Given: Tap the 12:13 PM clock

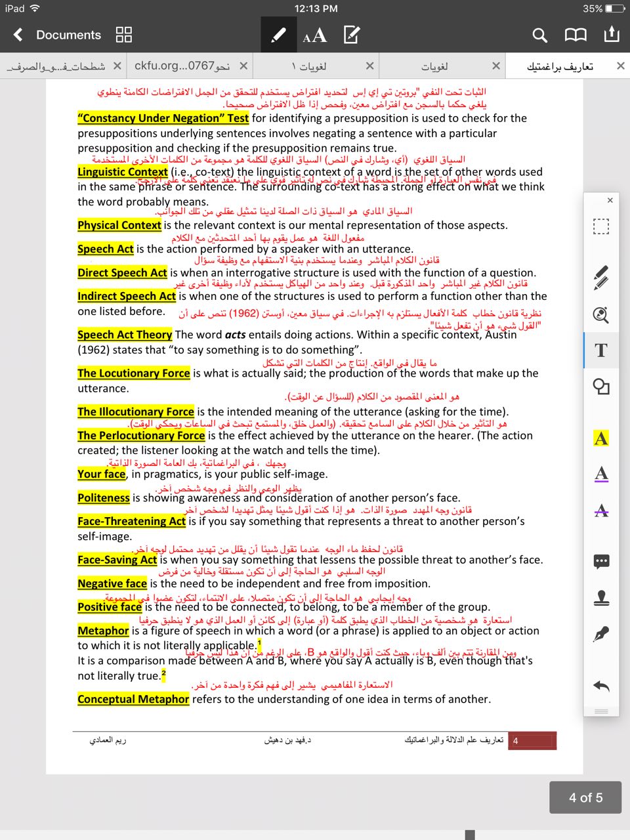Looking at the screenshot, I should (316, 9).
